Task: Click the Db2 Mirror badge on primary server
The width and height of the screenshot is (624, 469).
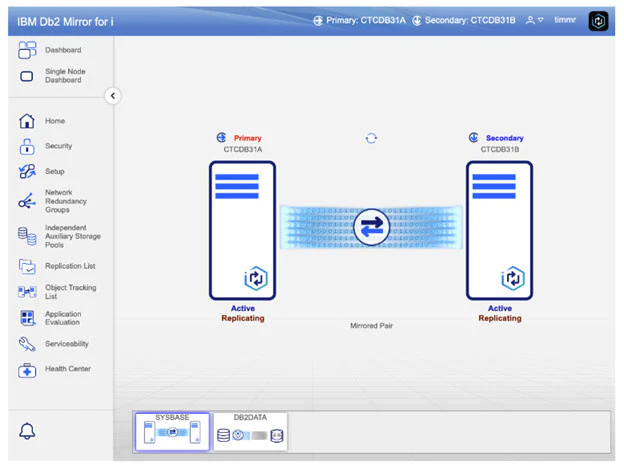Action: [256, 278]
